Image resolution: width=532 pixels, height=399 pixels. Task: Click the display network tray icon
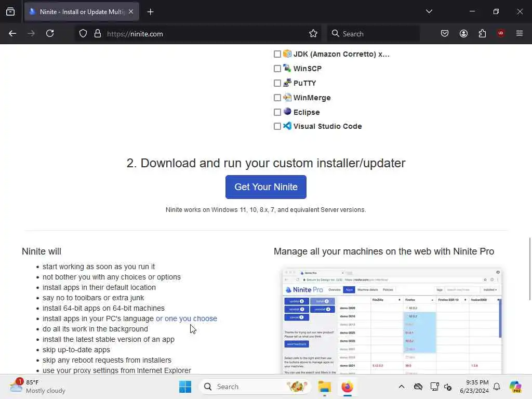(x=434, y=387)
